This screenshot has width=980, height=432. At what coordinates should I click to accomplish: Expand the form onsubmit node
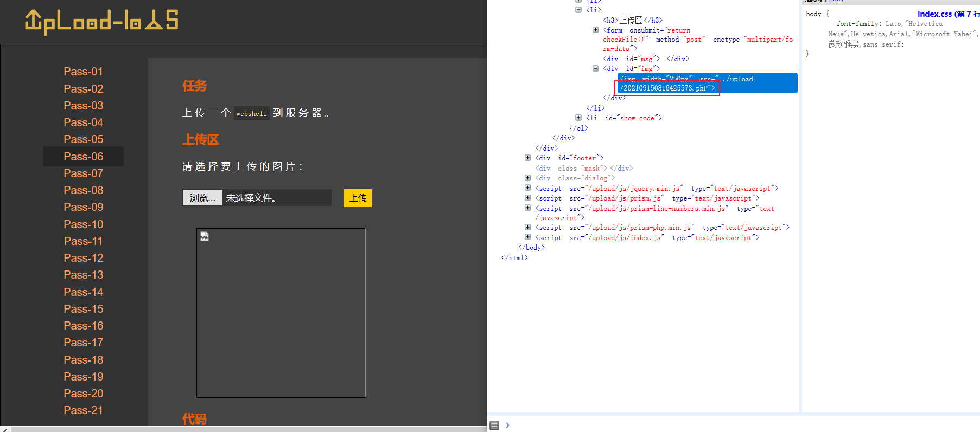coord(595,30)
